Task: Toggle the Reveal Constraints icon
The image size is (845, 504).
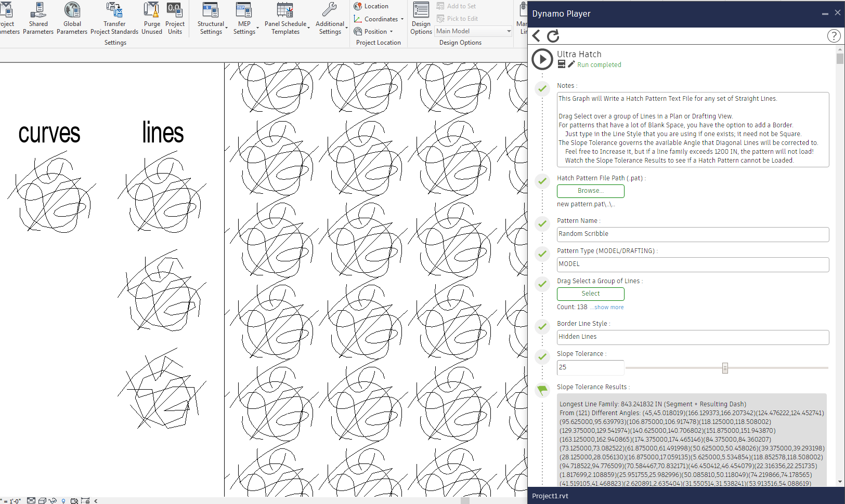Action: 85,500
